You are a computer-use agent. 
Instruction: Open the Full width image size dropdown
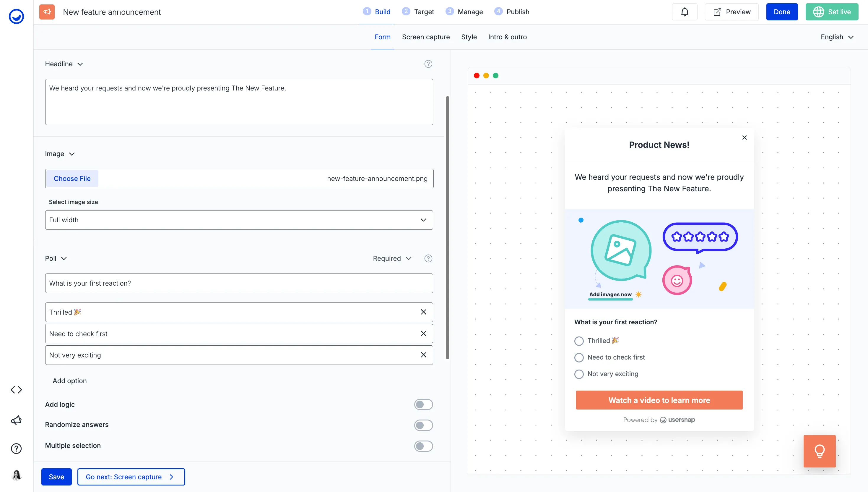(x=239, y=220)
